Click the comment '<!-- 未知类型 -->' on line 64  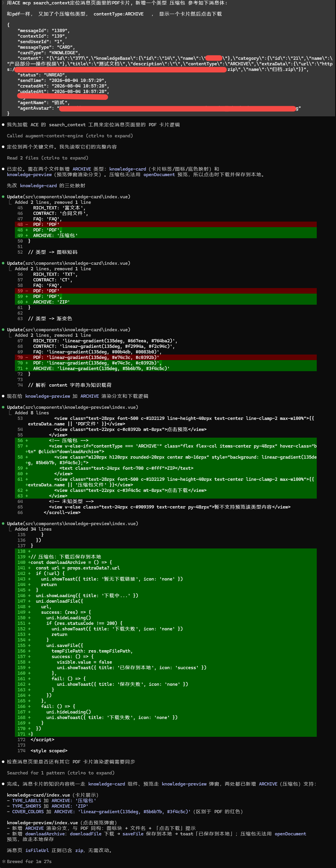tap(71, 501)
